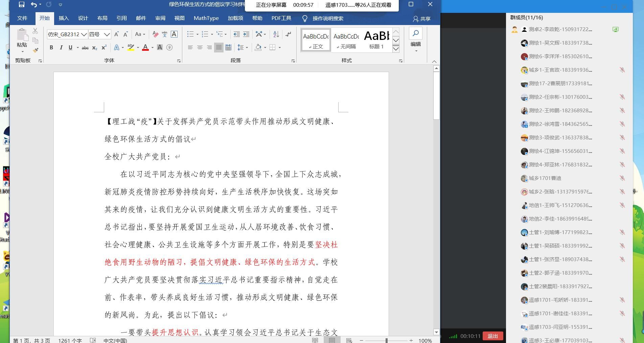Click the Sort A-Z icon
The image size is (644, 343).
(x=276, y=34)
